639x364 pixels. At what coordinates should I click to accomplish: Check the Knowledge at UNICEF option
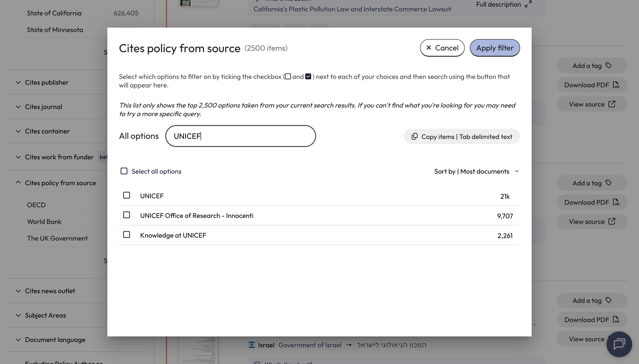126,235
